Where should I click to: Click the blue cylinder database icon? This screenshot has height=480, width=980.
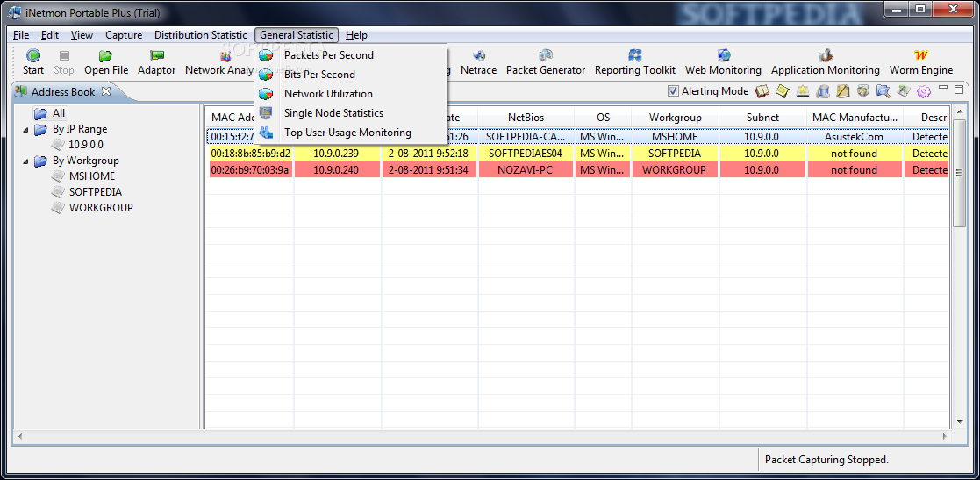pyautogui.click(x=823, y=91)
